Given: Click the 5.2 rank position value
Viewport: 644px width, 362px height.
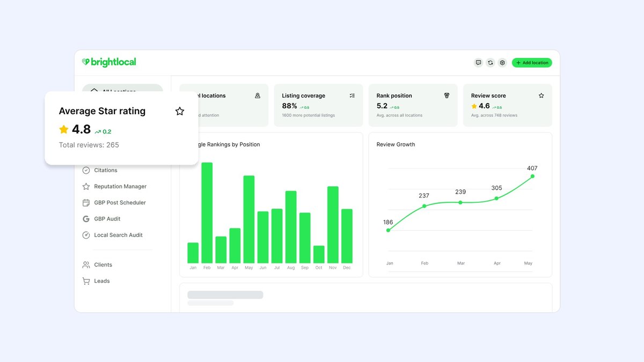Looking at the screenshot, I should (382, 106).
